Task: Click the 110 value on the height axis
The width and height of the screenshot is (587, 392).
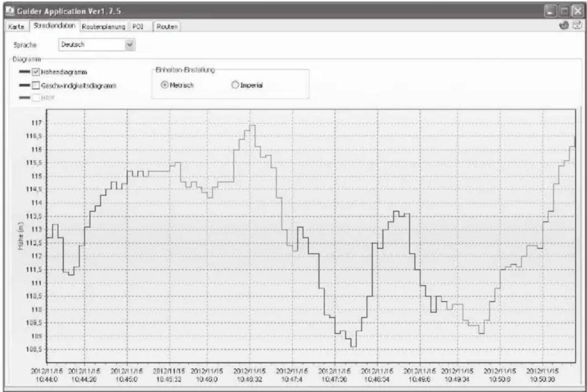Action: click(37, 310)
